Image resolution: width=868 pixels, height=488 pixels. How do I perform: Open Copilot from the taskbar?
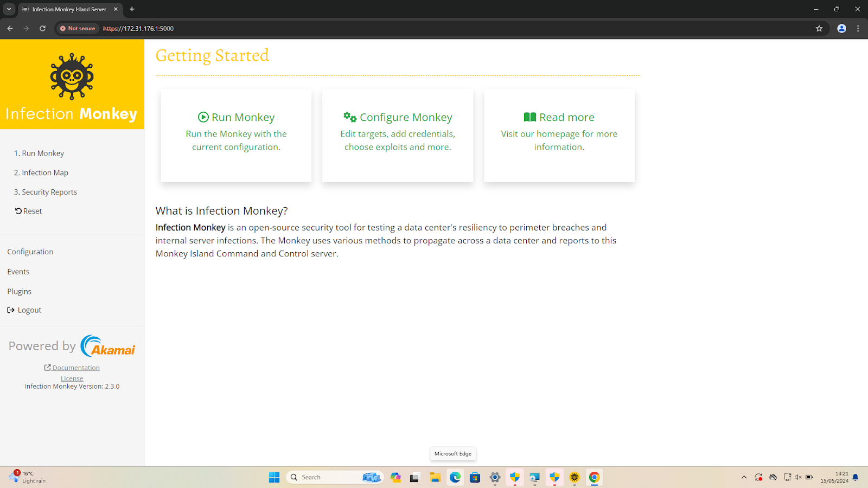[395, 477]
